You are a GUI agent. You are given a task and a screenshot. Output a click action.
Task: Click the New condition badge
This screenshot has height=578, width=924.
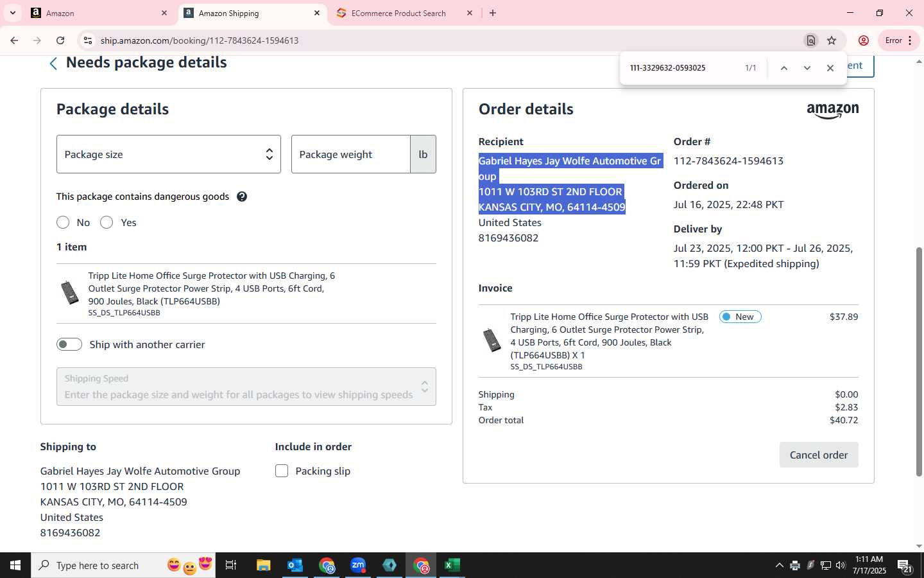[740, 317]
